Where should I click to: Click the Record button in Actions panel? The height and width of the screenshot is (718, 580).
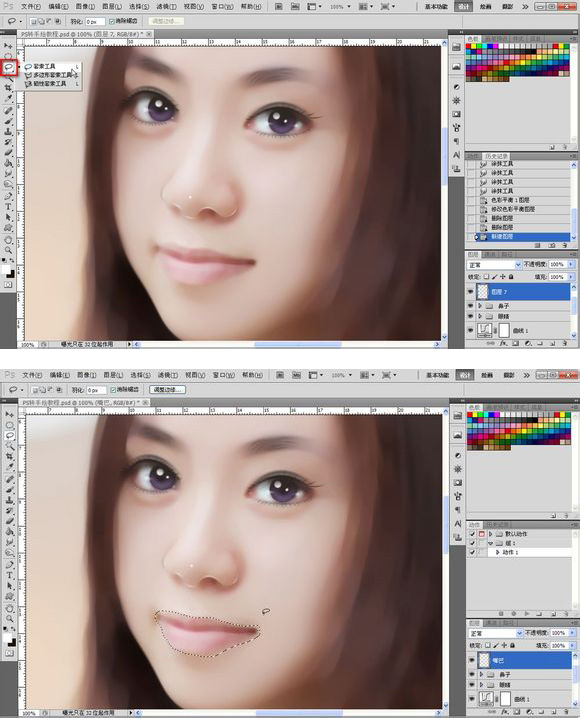[514, 614]
